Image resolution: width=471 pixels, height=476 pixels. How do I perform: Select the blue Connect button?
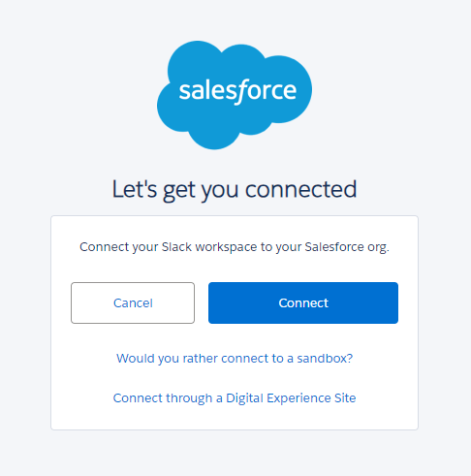303,302
